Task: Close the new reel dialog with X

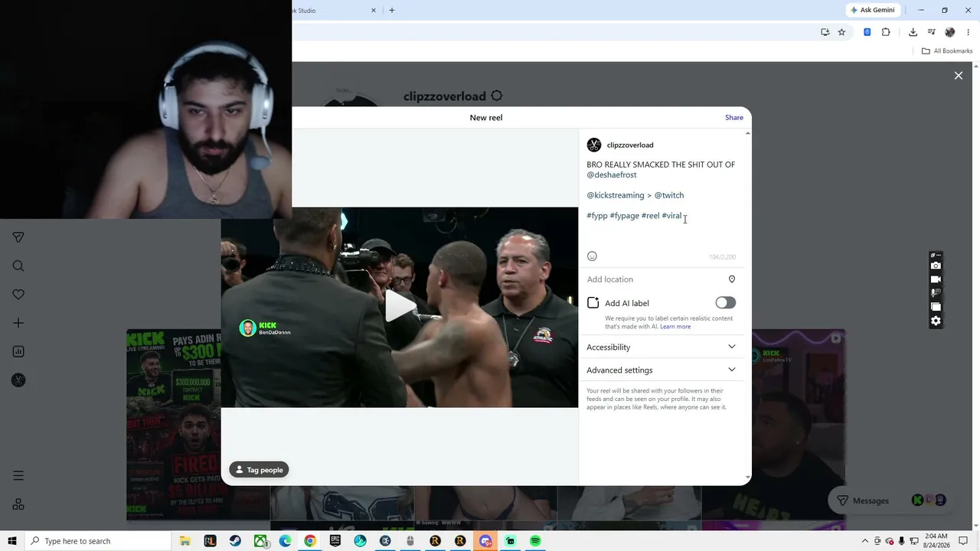Action: pos(958,76)
